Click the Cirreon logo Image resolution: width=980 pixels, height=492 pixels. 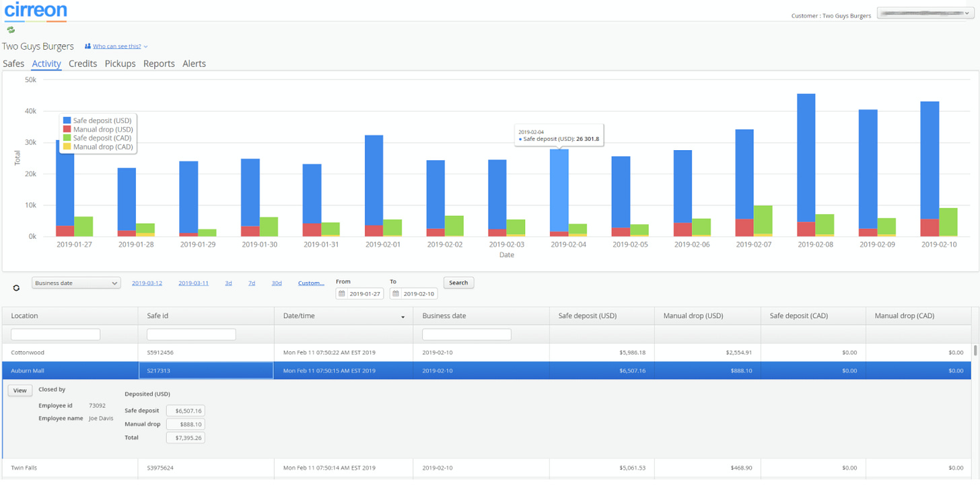[36, 11]
